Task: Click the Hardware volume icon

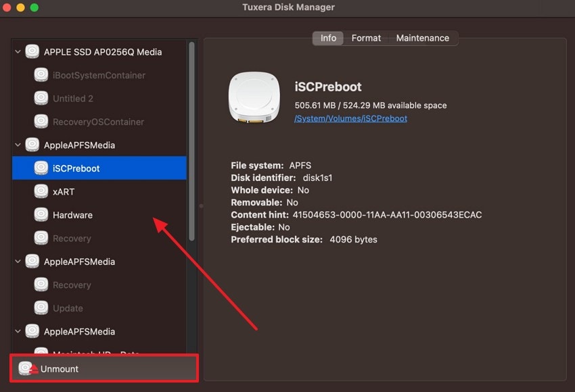Action: point(41,215)
